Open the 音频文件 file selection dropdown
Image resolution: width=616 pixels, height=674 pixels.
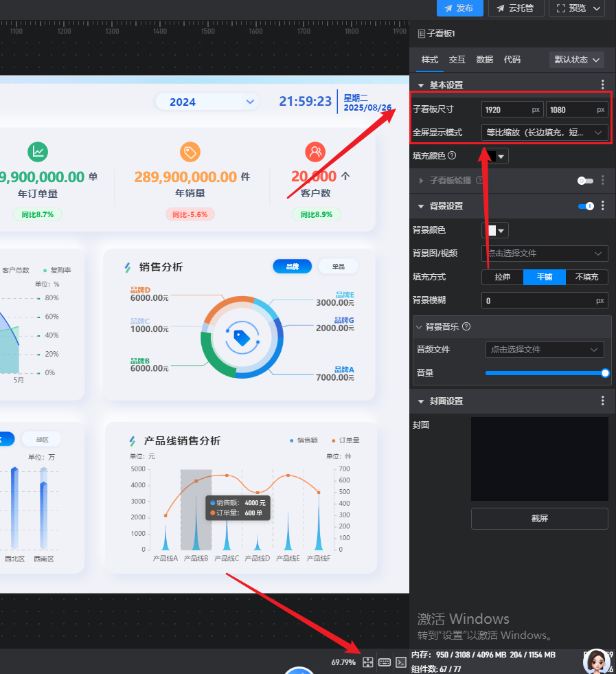pos(545,350)
